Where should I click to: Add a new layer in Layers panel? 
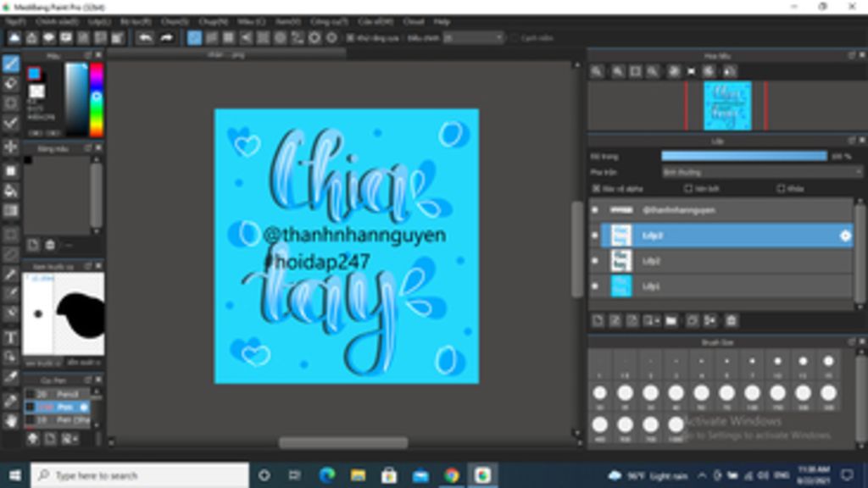[x=598, y=320]
